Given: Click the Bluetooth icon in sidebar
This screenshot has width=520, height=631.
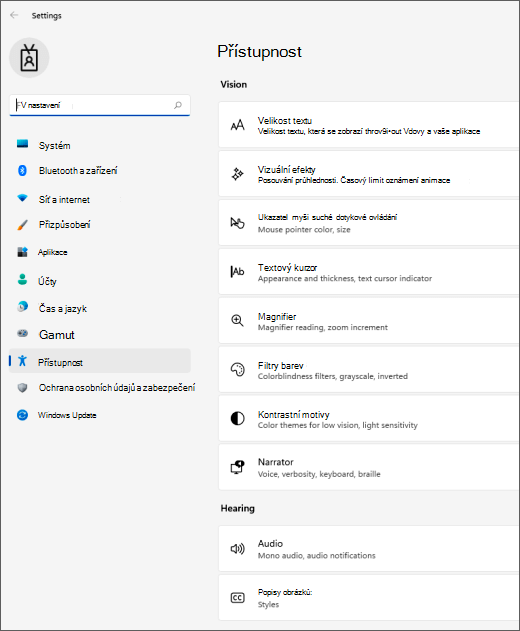Looking at the screenshot, I should click(x=23, y=171).
